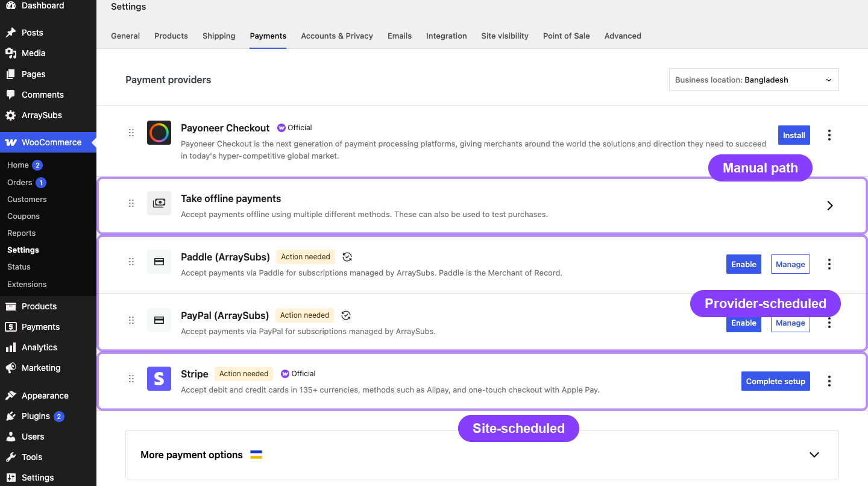
Task: Open Posts via its pin icon
Action: point(10,33)
